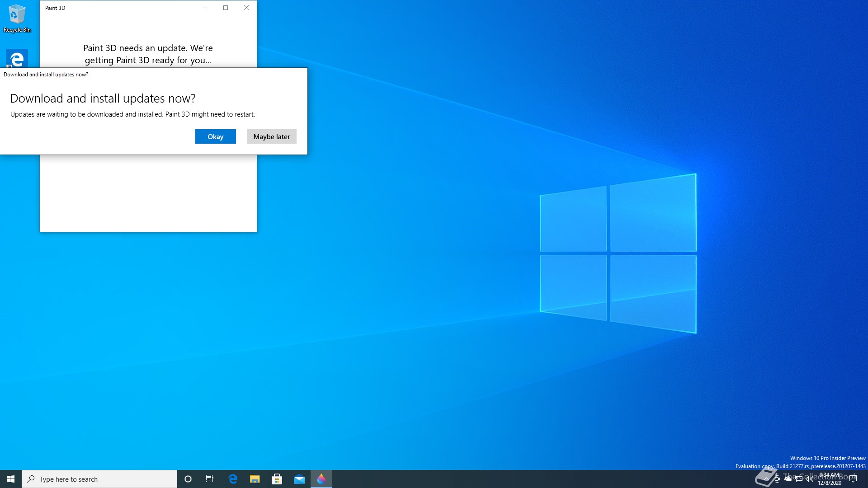The height and width of the screenshot is (488, 868).
Task: Open File Explorer from the taskbar
Action: (255, 479)
